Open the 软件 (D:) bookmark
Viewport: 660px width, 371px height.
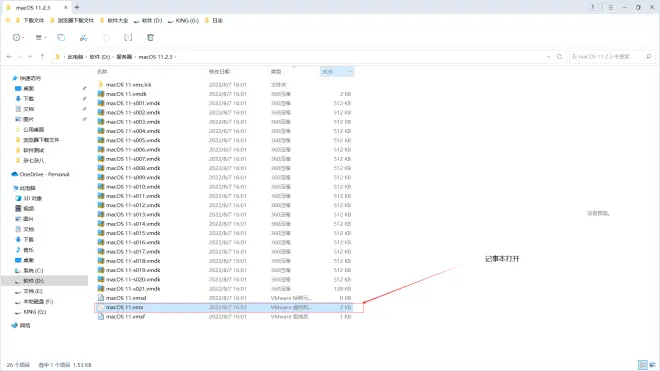click(x=148, y=20)
